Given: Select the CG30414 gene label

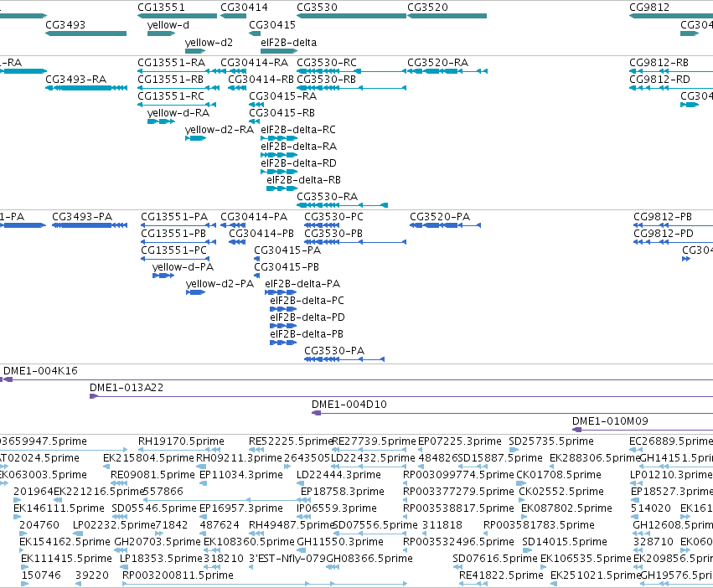Looking at the screenshot, I should click(244, 8).
